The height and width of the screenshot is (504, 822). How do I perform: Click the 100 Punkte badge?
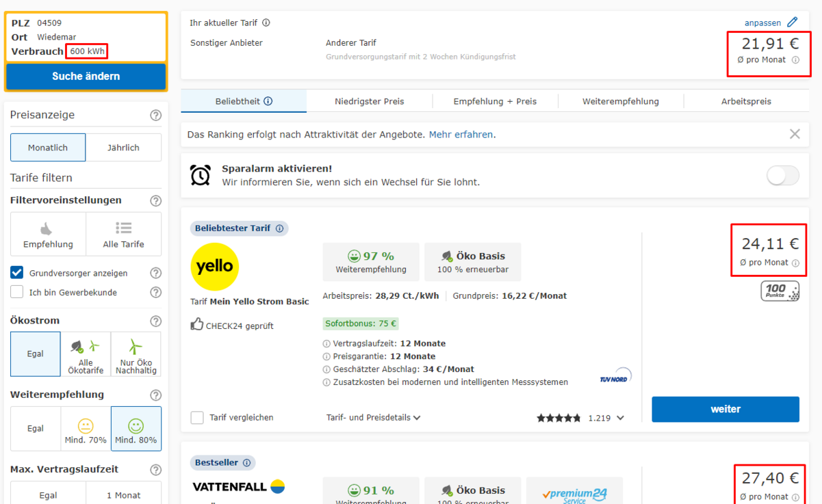pyautogui.click(x=780, y=291)
